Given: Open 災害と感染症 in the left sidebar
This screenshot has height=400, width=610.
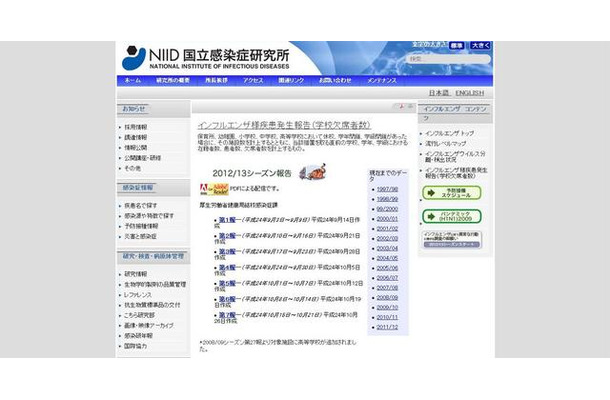Looking at the screenshot, I should point(140,236).
